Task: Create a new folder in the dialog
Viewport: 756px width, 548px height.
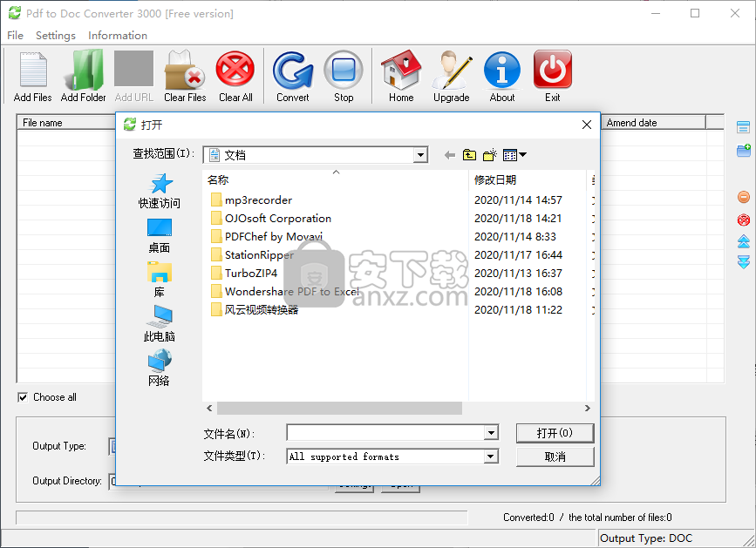Action: point(490,155)
